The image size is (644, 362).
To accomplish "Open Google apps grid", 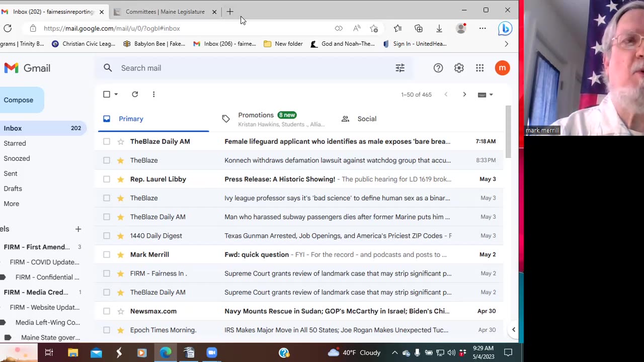I will 479,68.
